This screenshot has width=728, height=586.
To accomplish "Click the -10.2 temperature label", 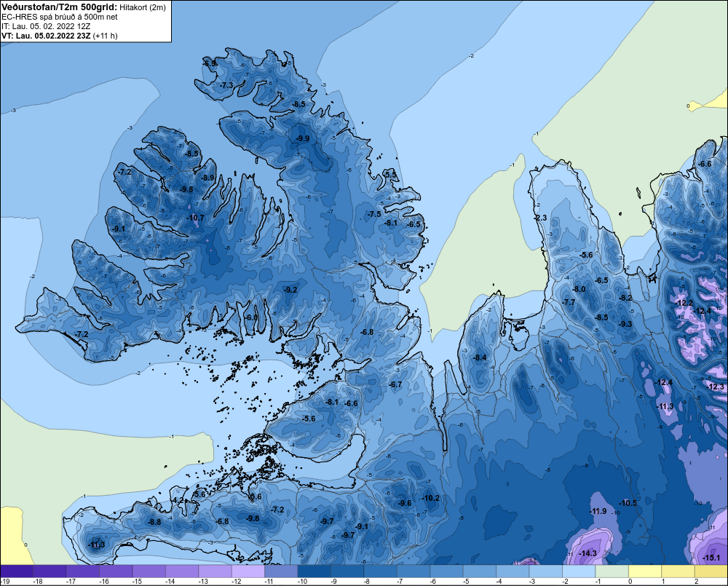I will [430, 498].
